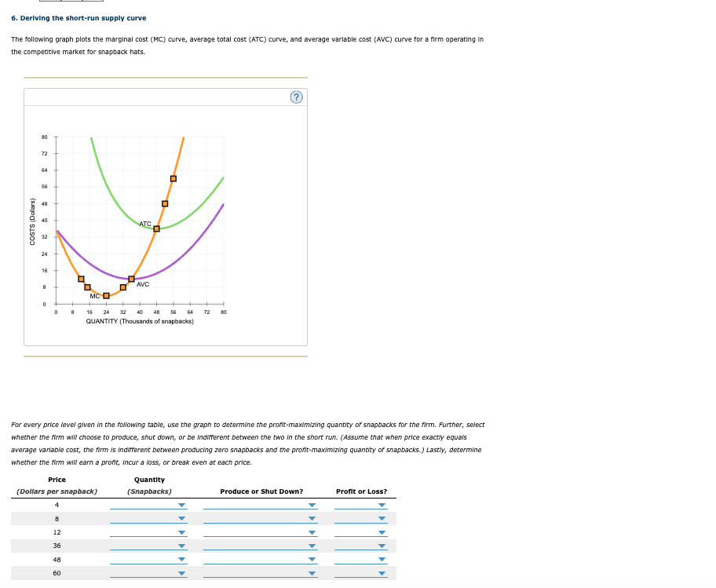Open the Quantity dropdown for price 60
The height and width of the screenshot is (588, 716).
[x=181, y=574]
